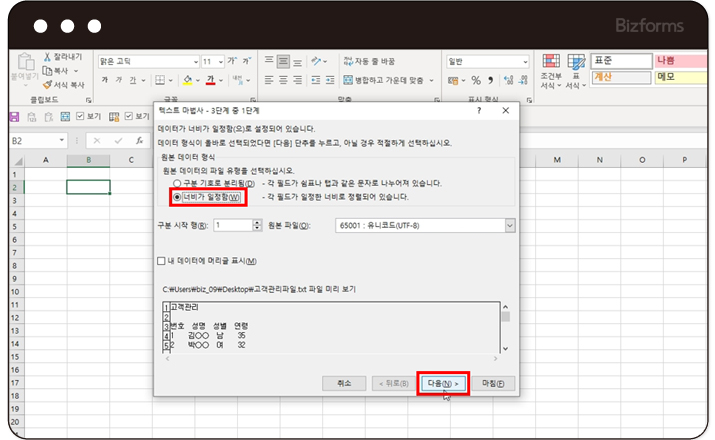Image resolution: width=715 pixels, height=440 pixels.
Task: Expand the 일반 number format dropdown
Action: pyautogui.click(x=522, y=61)
